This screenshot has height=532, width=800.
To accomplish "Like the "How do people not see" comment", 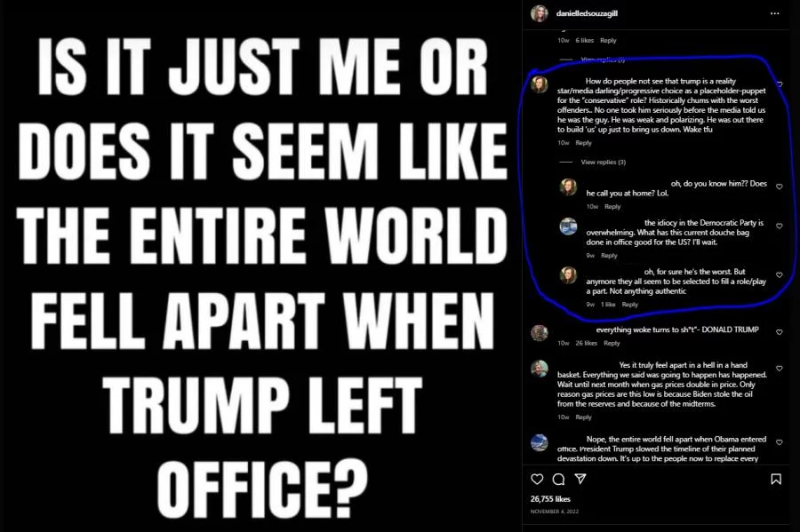I will point(780,85).
